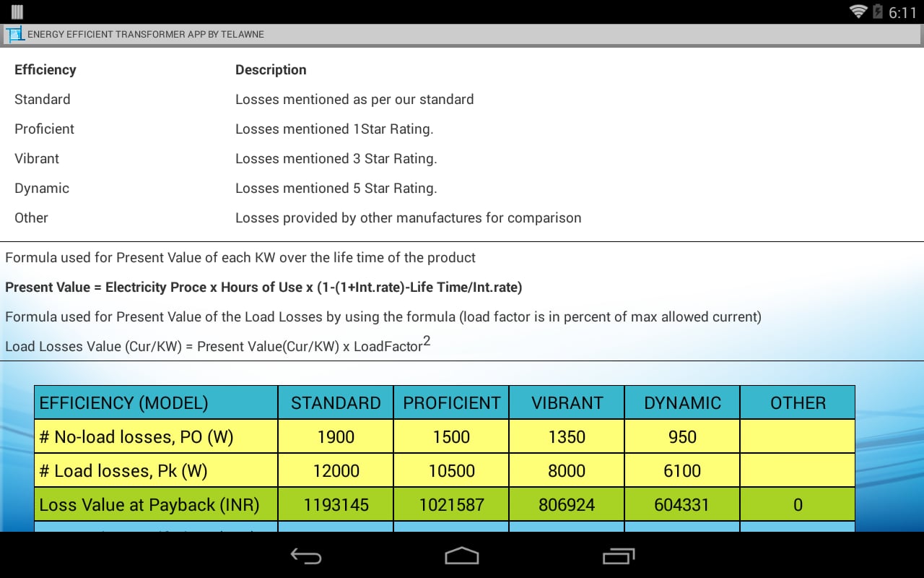Viewport: 924px width, 578px height.
Task: Select 'Losses mentioned 5 Star Rating.' description
Action: coord(336,188)
